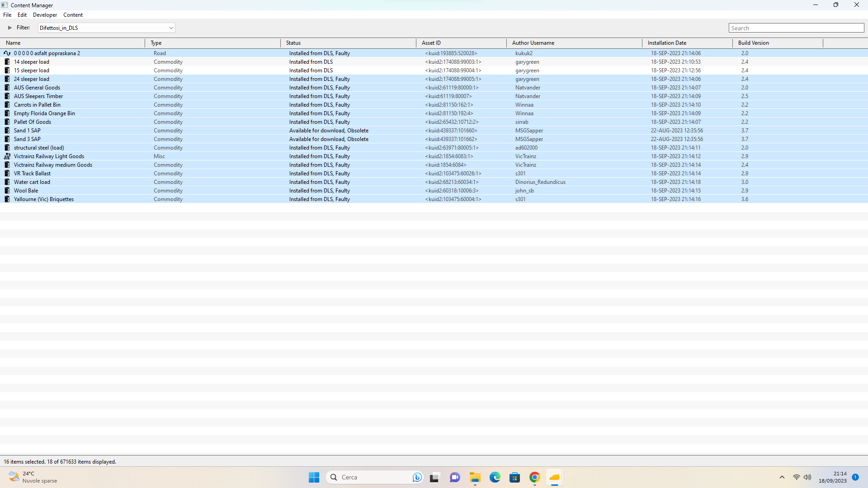Click the volume speaker tray icon
Screen dimensions: 868x488
(x=807, y=477)
